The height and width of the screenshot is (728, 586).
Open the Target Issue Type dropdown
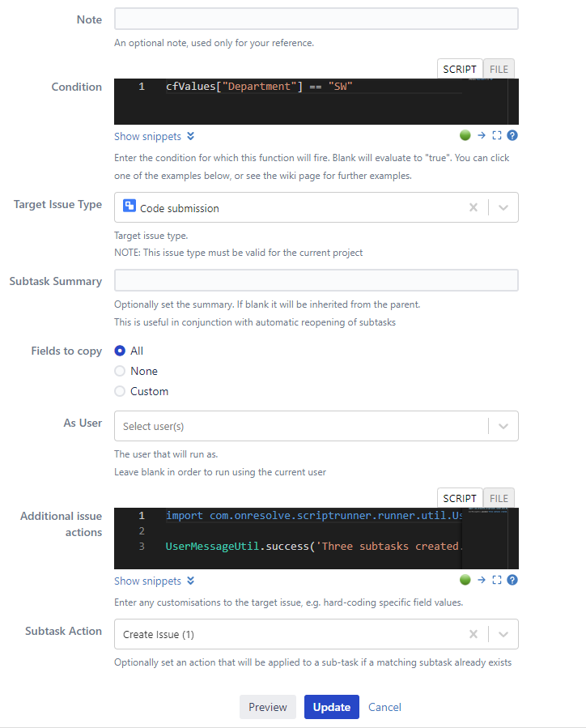coord(503,207)
